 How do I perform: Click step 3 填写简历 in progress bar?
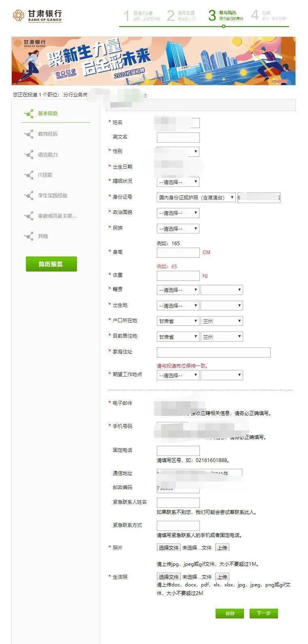click(226, 16)
